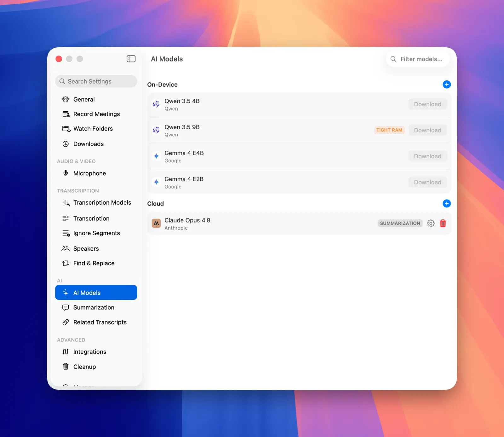The width and height of the screenshot is (504, 437).
Task: Click the Microphone label in sidebar
Action: coord(89,173)
